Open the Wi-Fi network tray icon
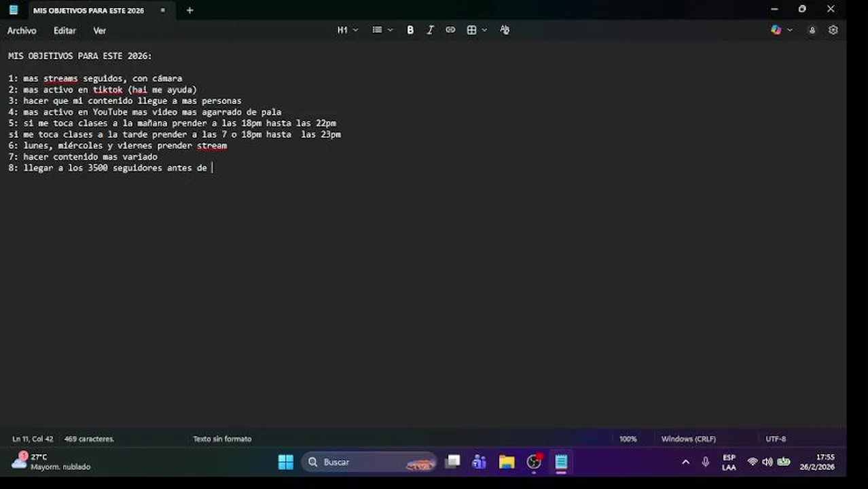This screenshot has width=868, height=489. [753, 462]
